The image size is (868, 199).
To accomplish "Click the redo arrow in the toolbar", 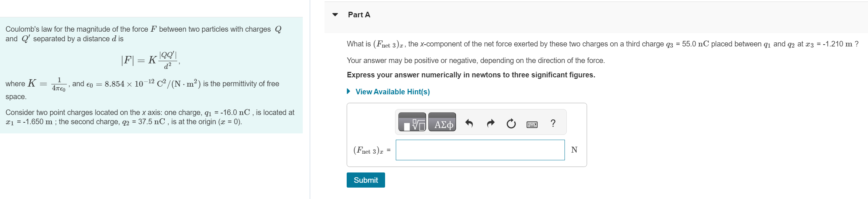I will (490, 123).
